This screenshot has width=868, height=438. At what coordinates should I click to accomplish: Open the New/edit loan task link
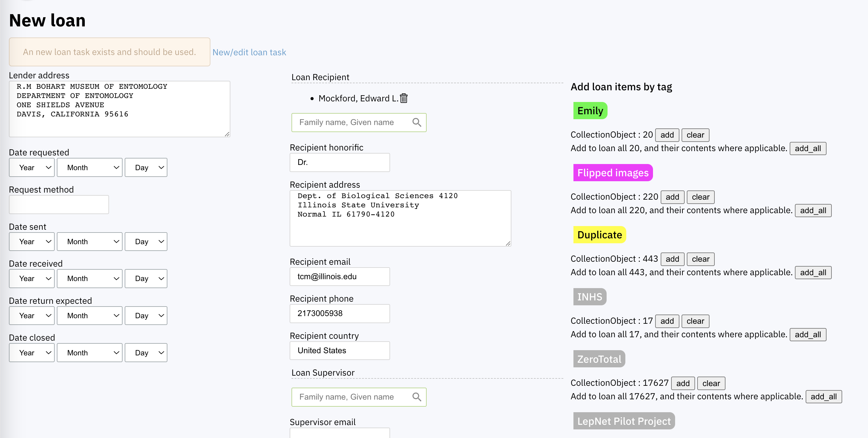[x=249, y=52]
